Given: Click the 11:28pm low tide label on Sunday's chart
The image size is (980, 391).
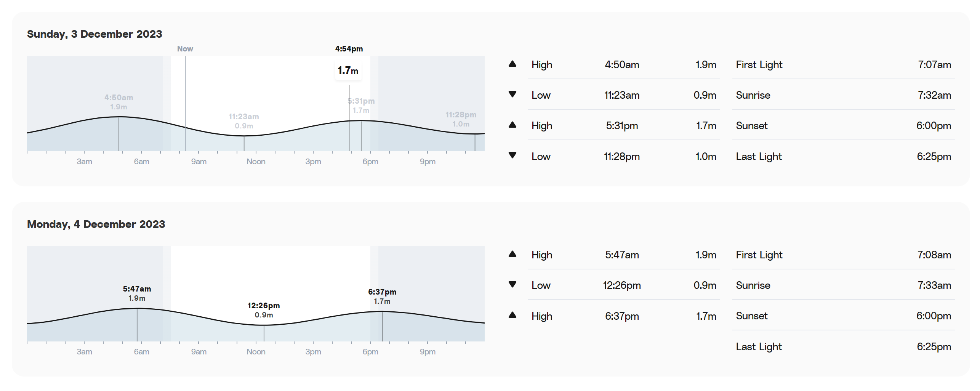Looking at the screenshot, I should (461, 119).
